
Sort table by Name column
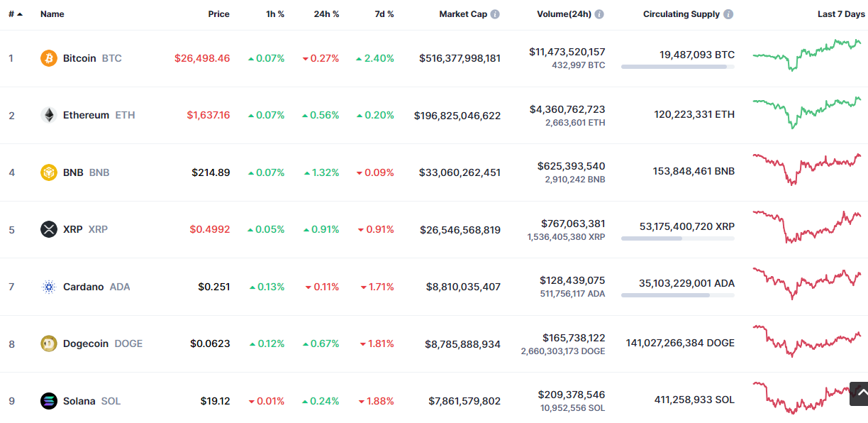[52, 14]
